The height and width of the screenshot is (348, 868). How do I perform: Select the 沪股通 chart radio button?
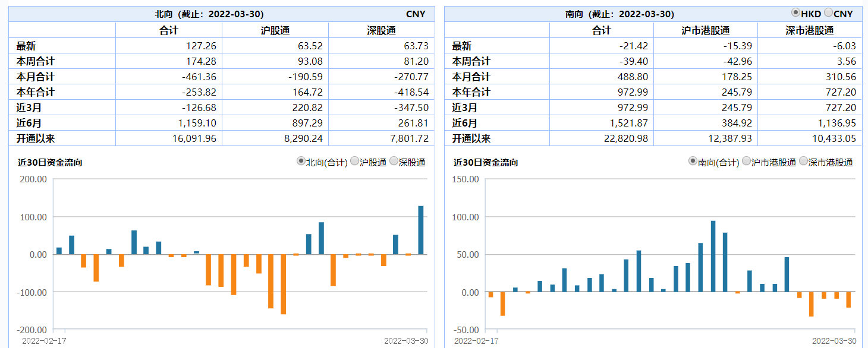(355, 161)
